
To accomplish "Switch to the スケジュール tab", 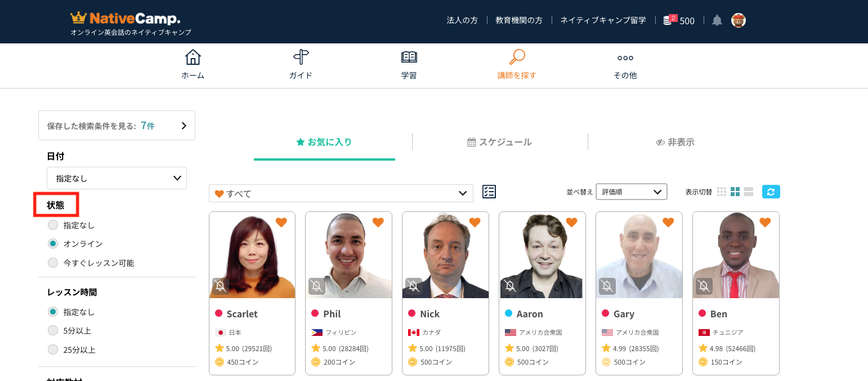I will [x=499, y=142].
